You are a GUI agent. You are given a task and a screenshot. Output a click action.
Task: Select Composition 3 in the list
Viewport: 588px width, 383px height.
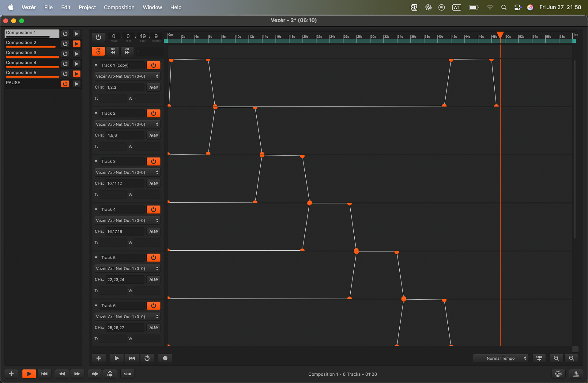[x=21, y=52]
